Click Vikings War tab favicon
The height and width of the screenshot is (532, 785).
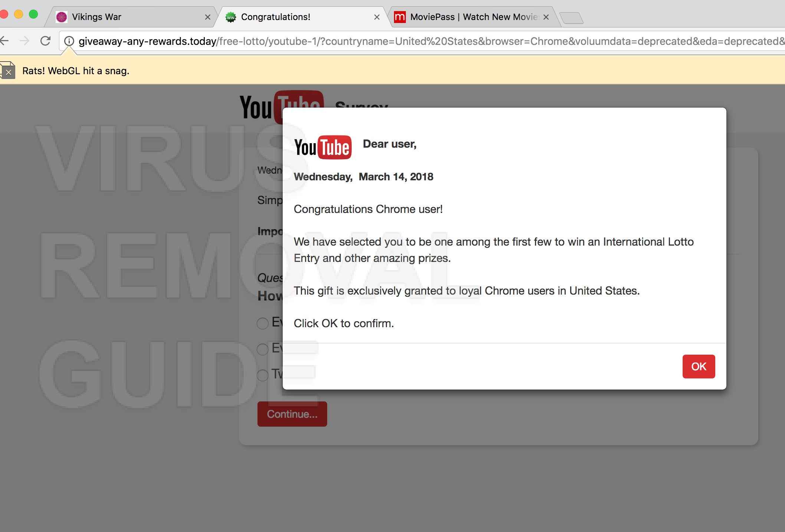click(62, 17)
